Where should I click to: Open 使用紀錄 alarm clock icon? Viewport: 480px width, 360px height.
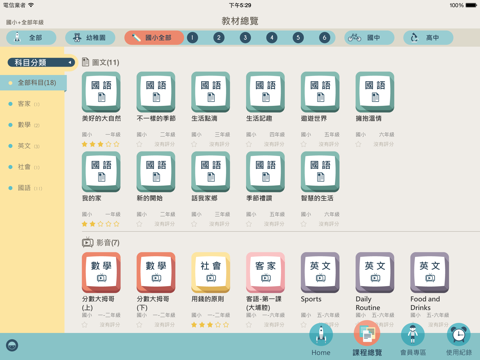click(x=459, y=335)
